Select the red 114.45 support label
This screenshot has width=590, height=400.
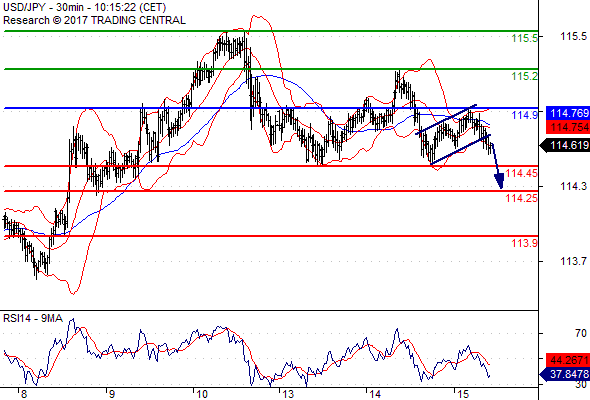(x=522, y=173)
